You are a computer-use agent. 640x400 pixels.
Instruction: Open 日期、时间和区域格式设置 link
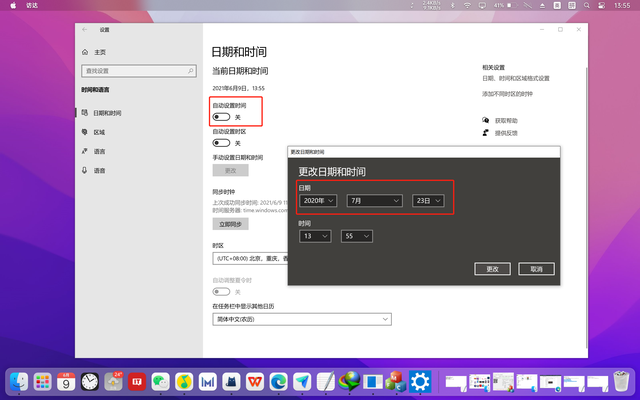click(x=516, y=78)
